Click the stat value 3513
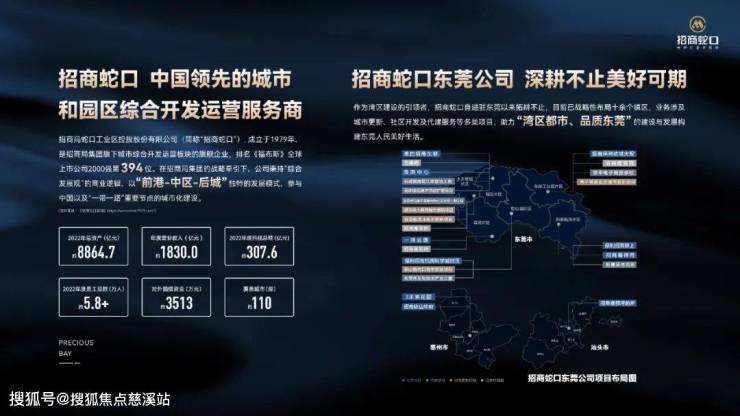The height and width of the screenshot is (416, 740). pyautogui.click(x=179, y=303)
